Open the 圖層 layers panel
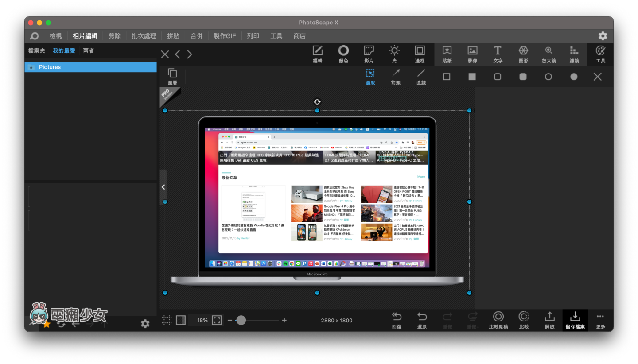 (x=172, y=76)
